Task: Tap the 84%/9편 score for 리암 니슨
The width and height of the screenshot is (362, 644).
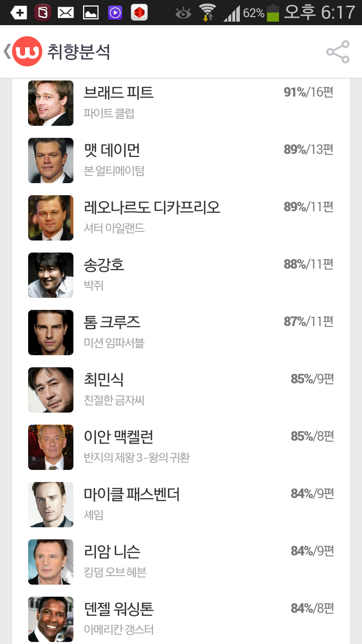Action: (312, 551)
